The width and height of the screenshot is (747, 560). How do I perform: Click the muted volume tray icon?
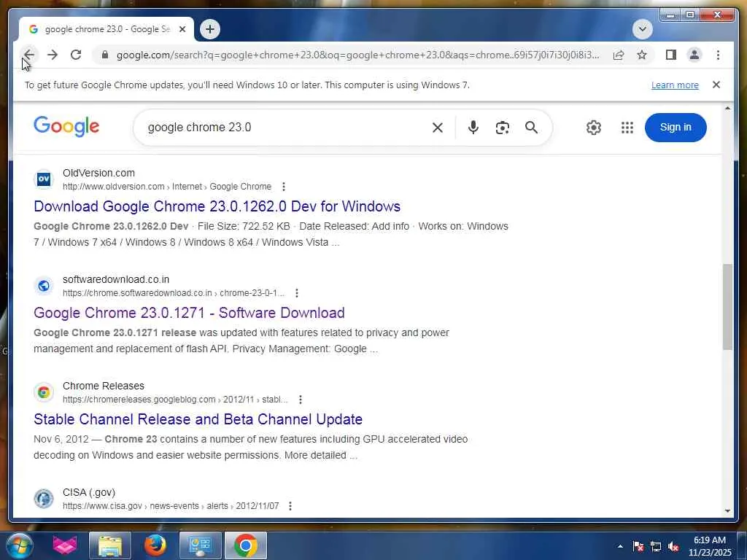click(x=673, y=546)
